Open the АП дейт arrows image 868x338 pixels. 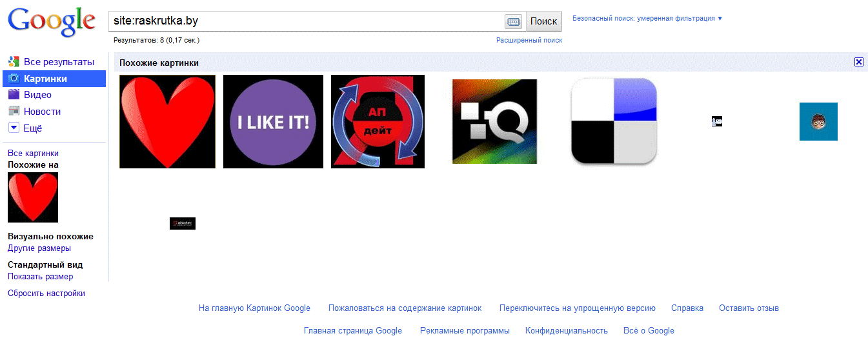[378, 121]
